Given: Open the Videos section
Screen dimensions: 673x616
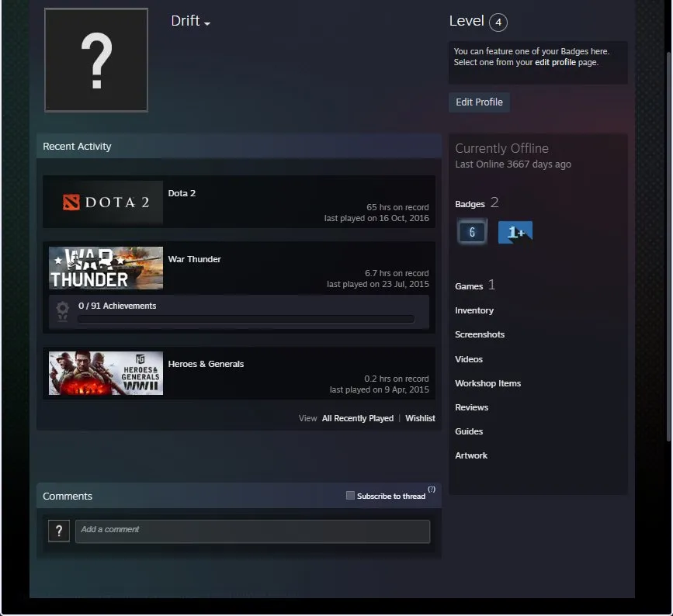Looking at the screenshot, I should [x=469, y=359].
